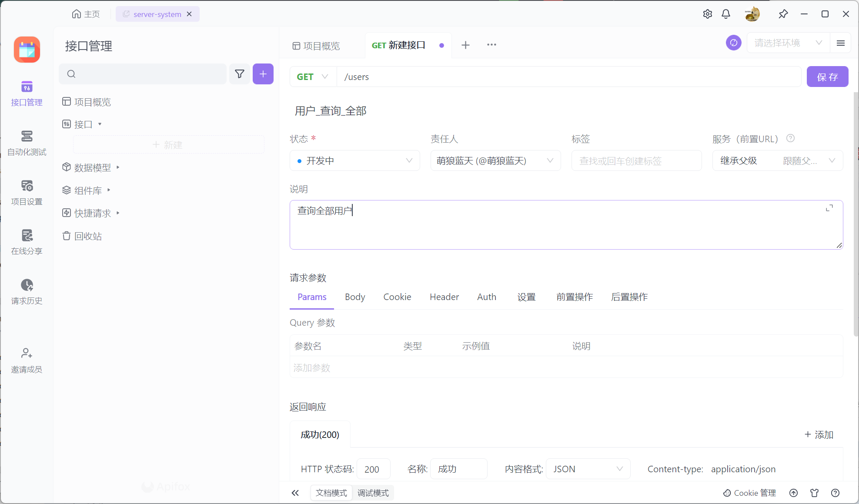Open the 开发中 status dropdown
Image resolution: width=859 pixels, height=504 pixels.
point(355,160)
